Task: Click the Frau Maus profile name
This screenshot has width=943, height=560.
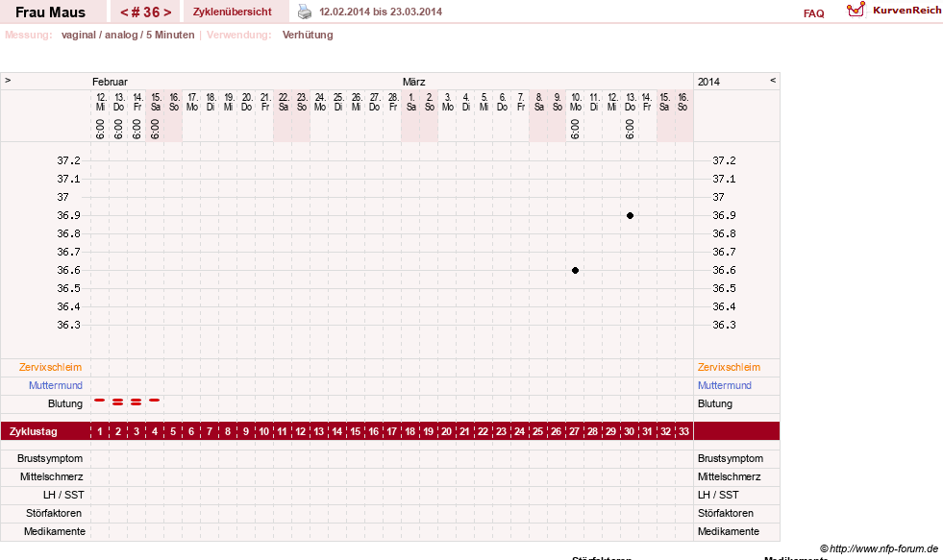Action: point(51,12)
